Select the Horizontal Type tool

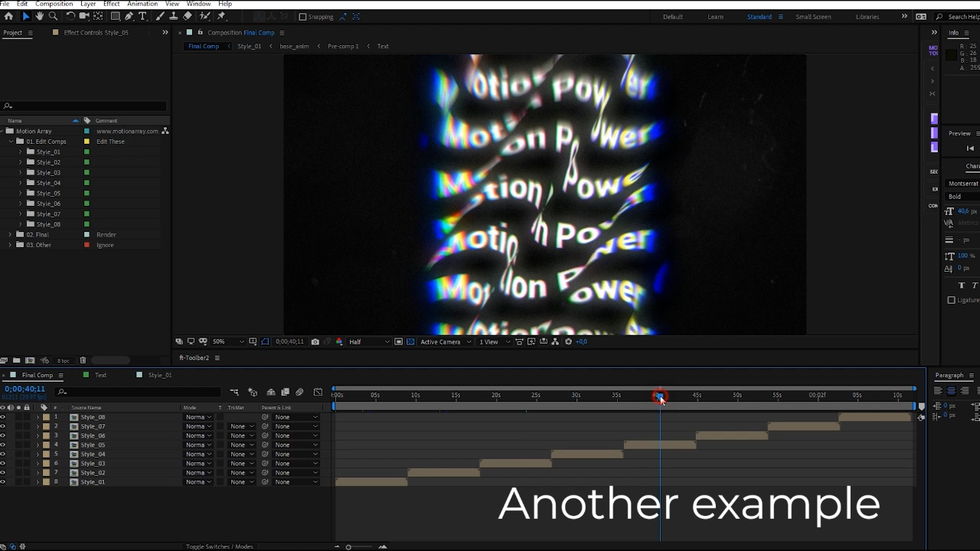(142, 16)
